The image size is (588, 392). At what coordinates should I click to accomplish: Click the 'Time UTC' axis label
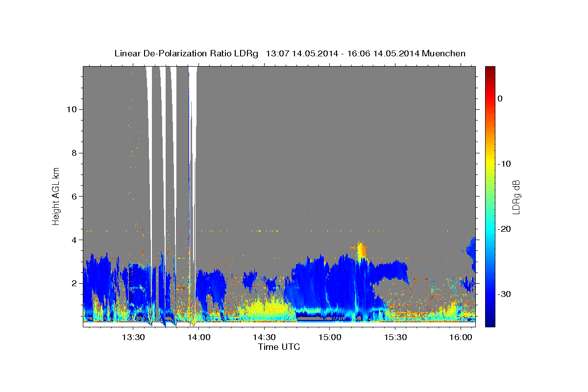point(279,347)
